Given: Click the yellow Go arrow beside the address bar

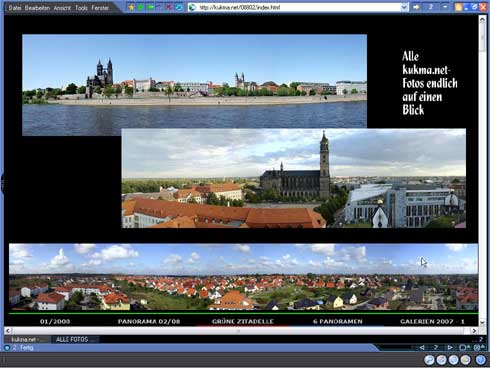Looking at the screenshot, I should click(416, 7).
